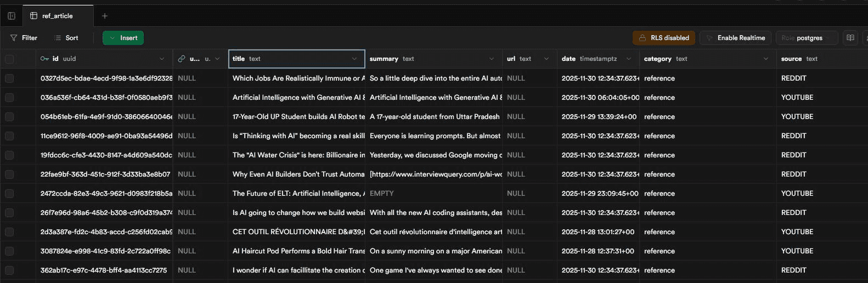868x283 pixels.
Task: Open API docs via the book icon
Action: tap(850, 38)
